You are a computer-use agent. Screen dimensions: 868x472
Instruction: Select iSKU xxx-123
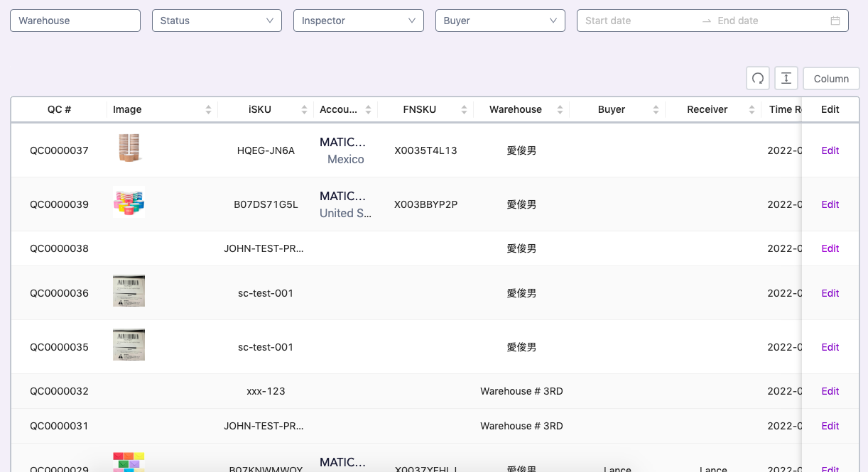click(x=266, y=391)
